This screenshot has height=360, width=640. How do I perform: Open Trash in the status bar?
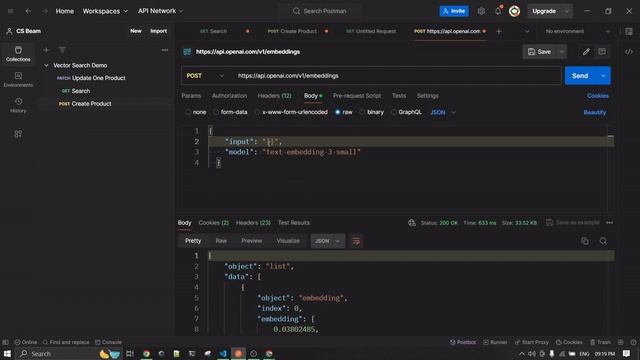[x=600, y=342]
